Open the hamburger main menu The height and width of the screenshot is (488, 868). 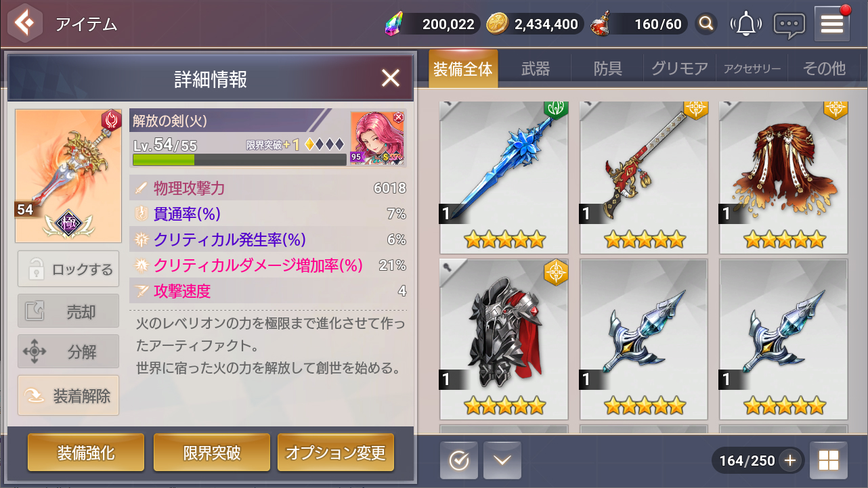tap(832, 24)
